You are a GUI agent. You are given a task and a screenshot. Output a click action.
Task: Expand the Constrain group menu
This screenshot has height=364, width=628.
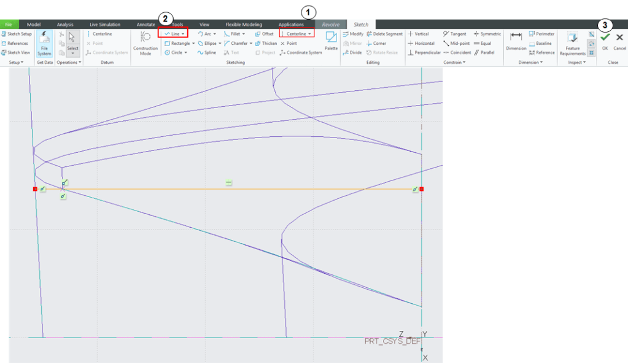[454, 62]
